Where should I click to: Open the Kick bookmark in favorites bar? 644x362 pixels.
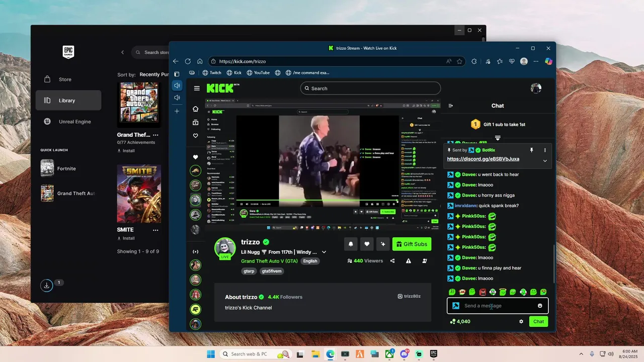click(x=234, y=72)
